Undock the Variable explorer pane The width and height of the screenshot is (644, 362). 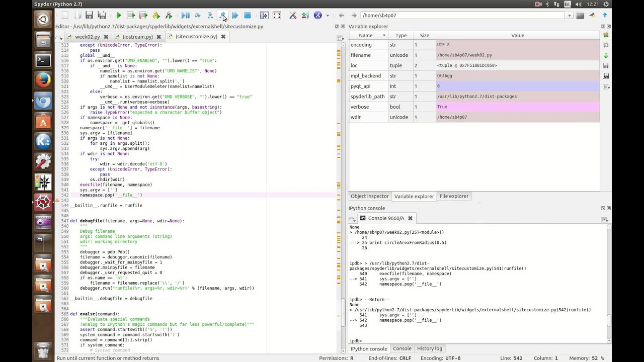pos(603,26)
